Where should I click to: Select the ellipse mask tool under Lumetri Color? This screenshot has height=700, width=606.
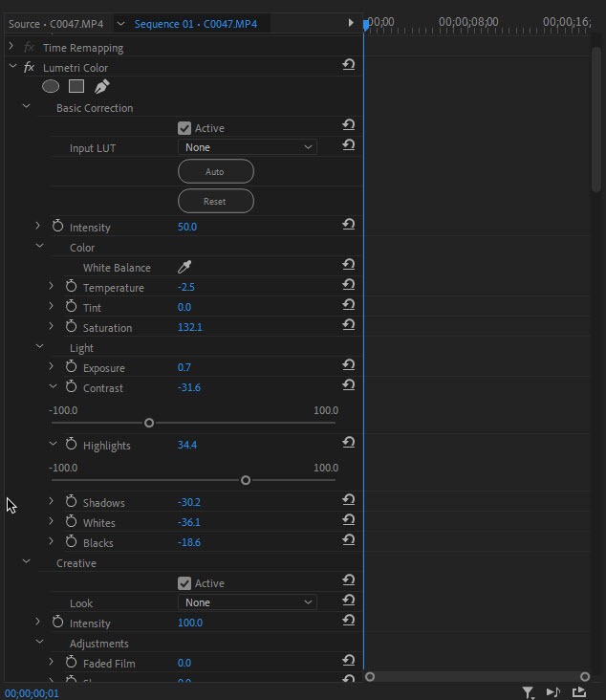(x=51, y=87)
